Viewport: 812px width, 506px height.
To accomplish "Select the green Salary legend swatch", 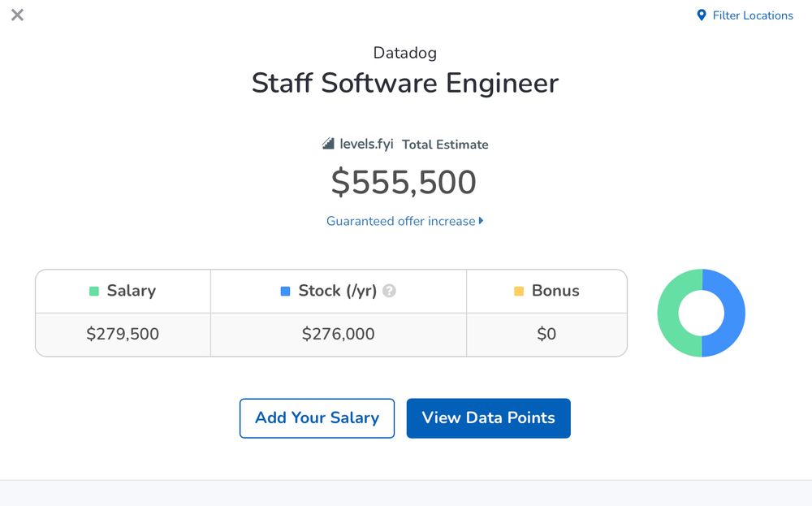I will [x=93, y=291].
